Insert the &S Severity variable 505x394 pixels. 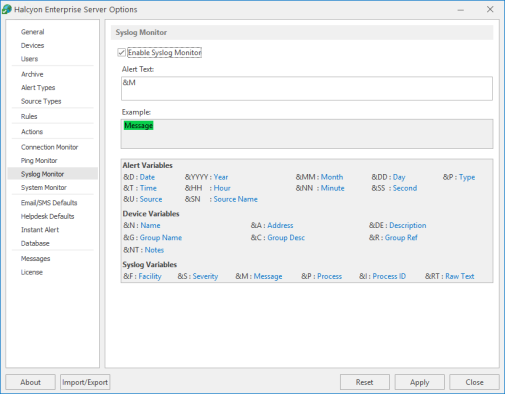click(205, 276)
